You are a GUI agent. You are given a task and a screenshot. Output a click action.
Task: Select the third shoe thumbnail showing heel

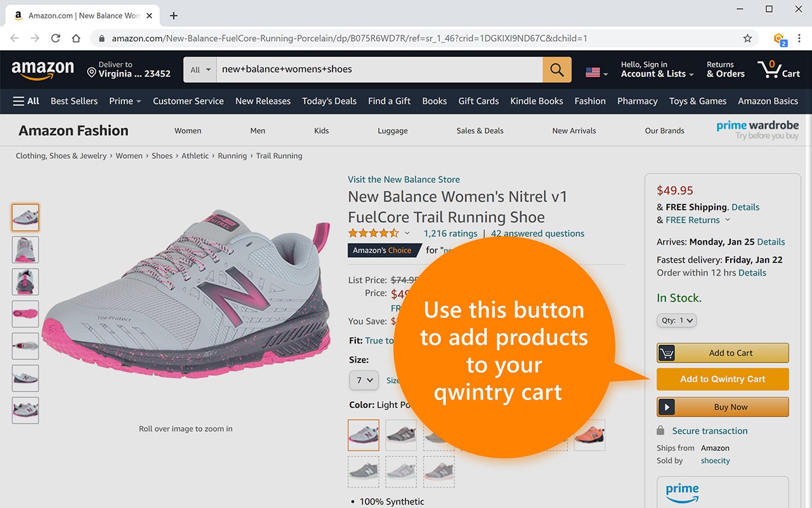tap(25, 282)
